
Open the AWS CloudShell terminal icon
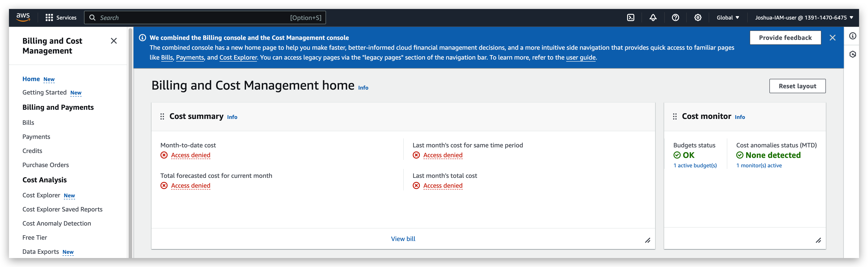pos(630,17)
